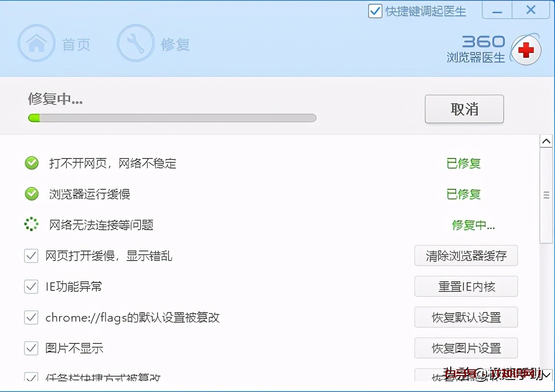This screenshot has height=392, width=555.
Task: Click the red cross doctor logo
Action: click(527, 50)
